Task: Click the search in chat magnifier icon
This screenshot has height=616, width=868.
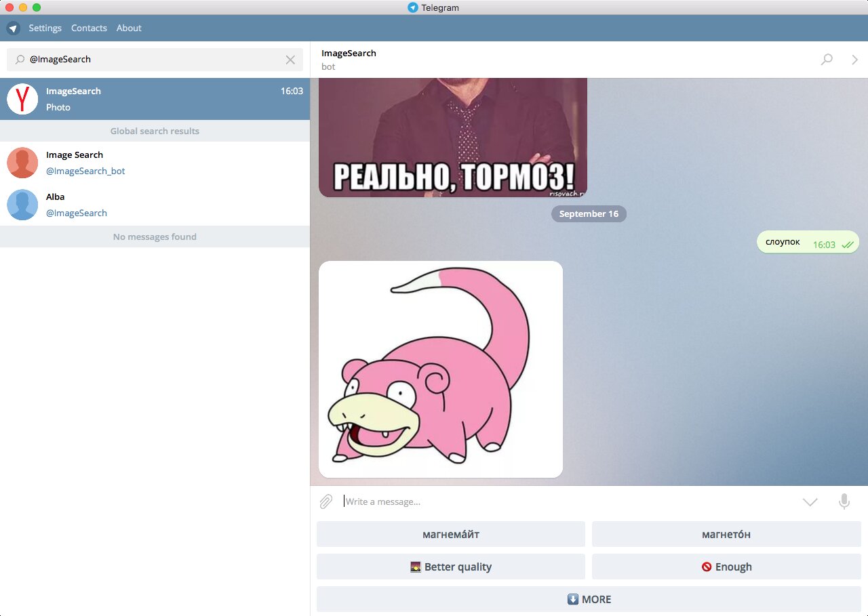Action: (827, 60)
